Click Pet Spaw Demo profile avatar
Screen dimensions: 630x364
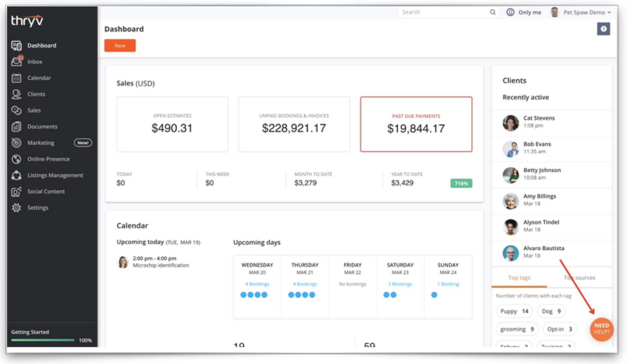555,12
